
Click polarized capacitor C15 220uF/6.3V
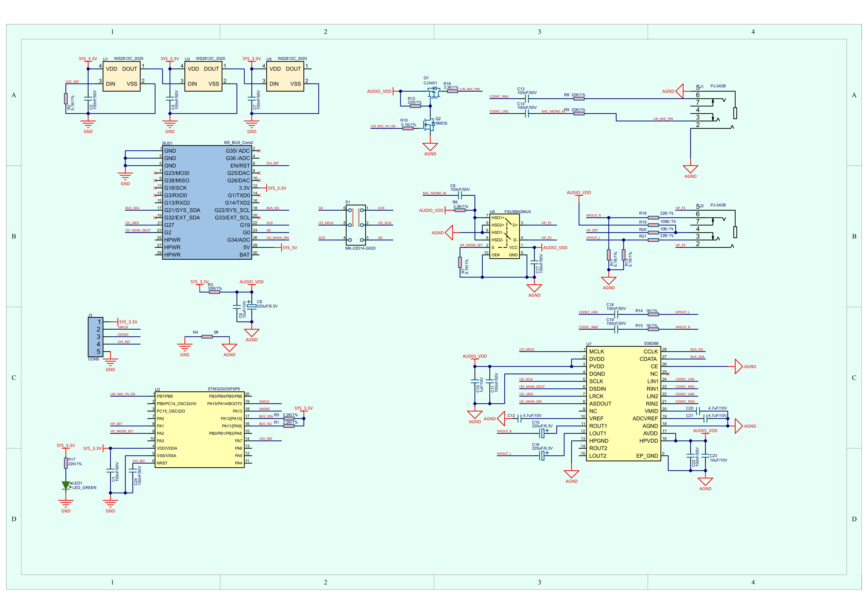tap(543, 433)
